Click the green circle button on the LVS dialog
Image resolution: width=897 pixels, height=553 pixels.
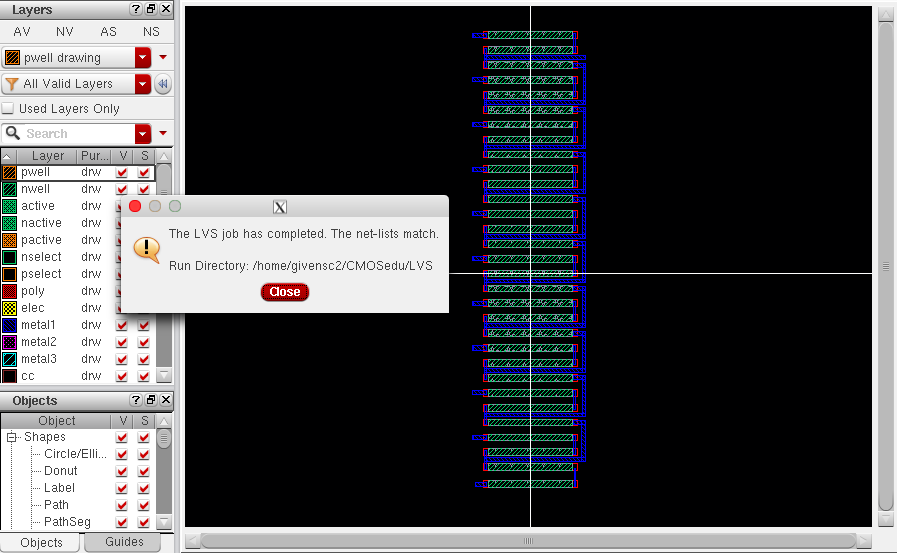pos(175,206)
